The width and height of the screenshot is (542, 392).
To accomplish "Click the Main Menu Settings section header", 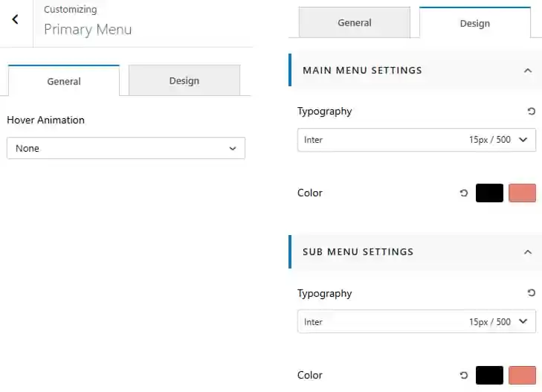I will [x=415, y=70].
